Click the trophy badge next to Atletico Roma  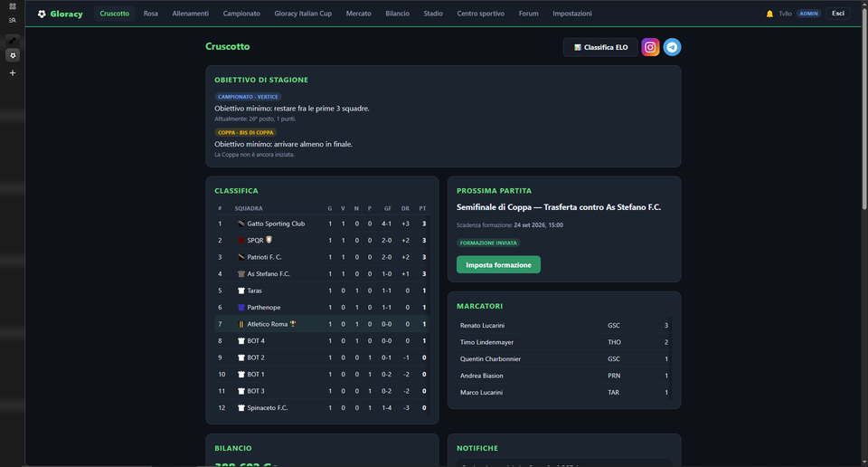293,324
